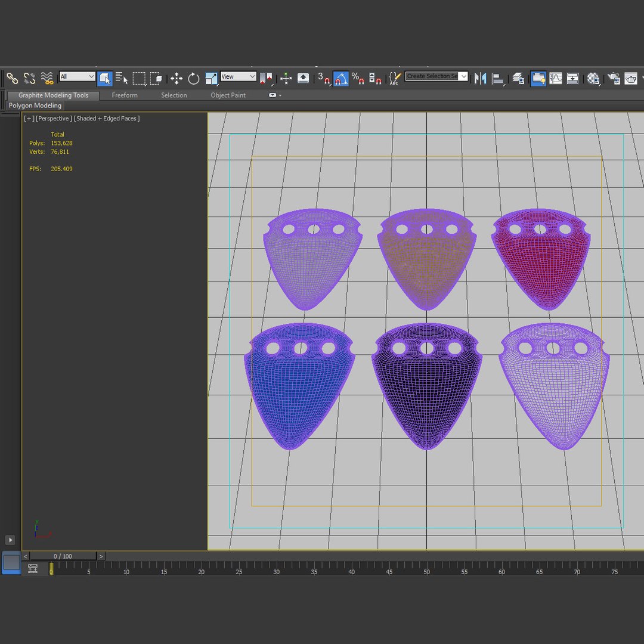Open the Render Setup dialog
This screenshot has width=644, height=644.
pos(614,78)
